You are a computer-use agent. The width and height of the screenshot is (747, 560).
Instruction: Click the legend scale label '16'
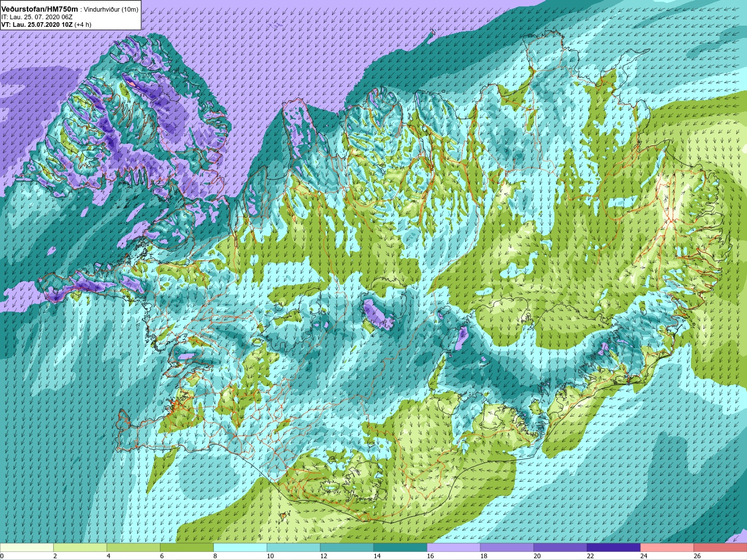point(430,556)
